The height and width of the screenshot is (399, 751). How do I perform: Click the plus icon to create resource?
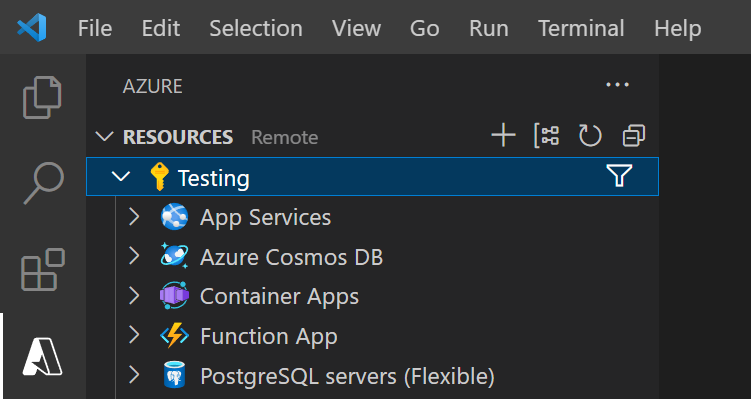(x=503, y=136)
